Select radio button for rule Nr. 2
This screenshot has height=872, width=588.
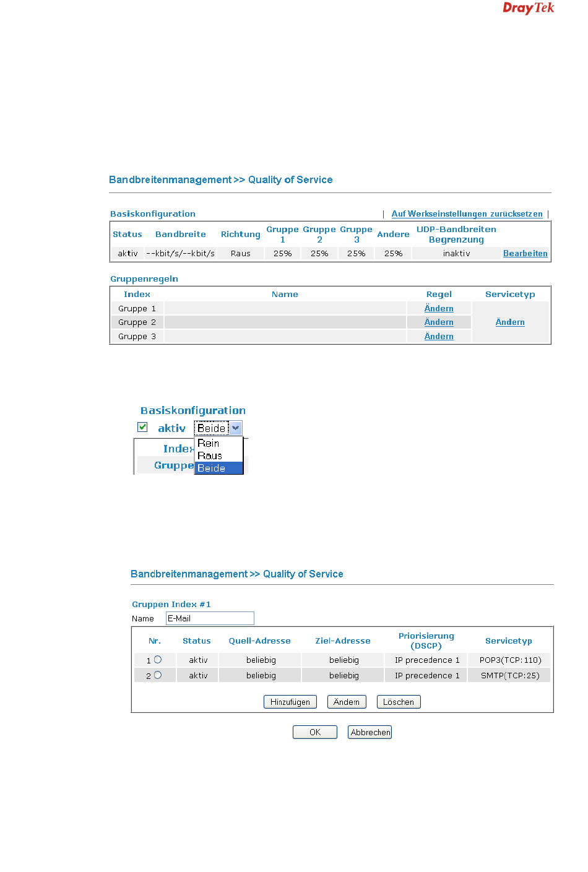158,675
